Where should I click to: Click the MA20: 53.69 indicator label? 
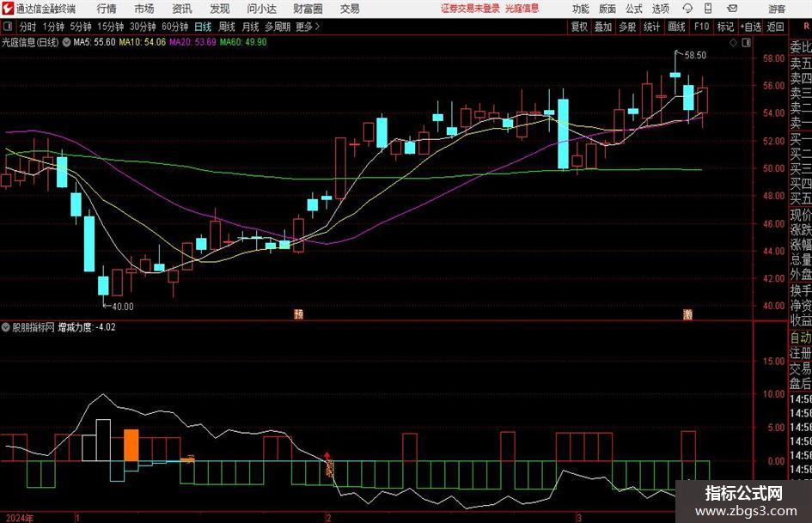tap(192, 42)
